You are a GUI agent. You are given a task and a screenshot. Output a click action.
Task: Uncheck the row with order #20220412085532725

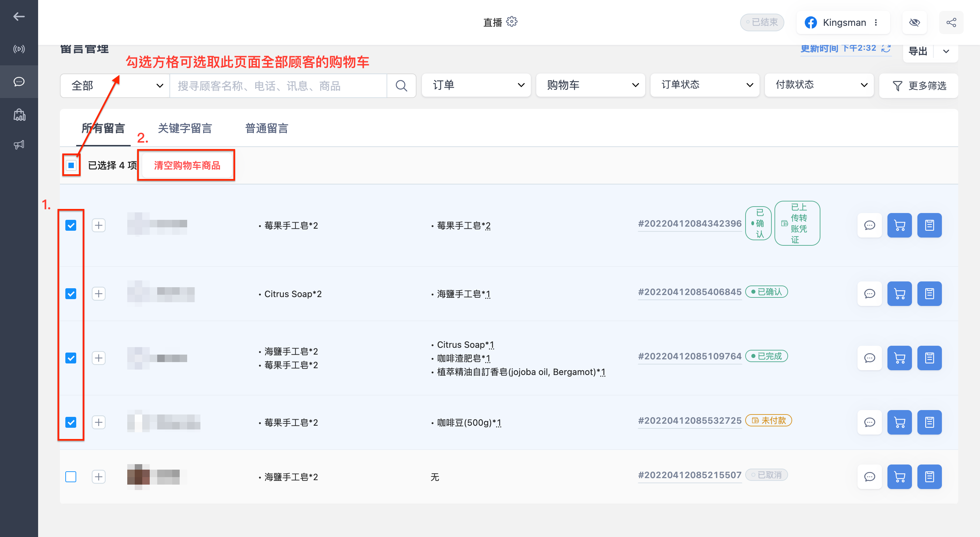71,422
